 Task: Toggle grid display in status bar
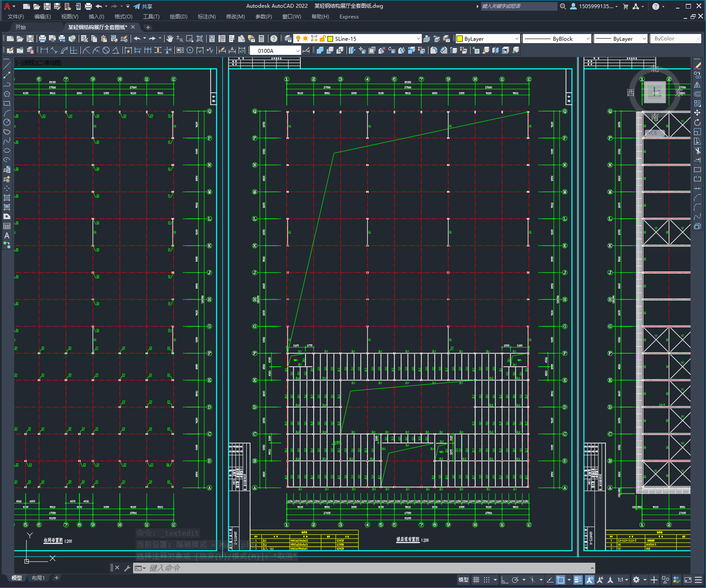coord(476,580)
